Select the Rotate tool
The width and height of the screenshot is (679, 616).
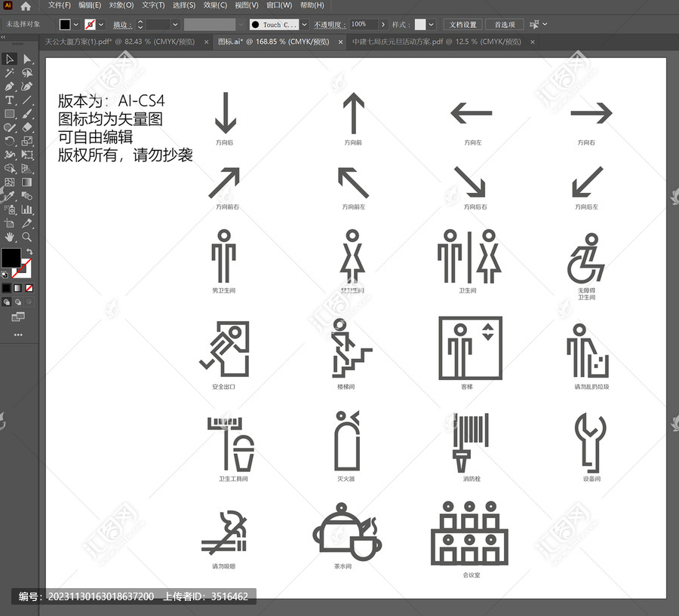pyautogui.click(x=10, y=141)
